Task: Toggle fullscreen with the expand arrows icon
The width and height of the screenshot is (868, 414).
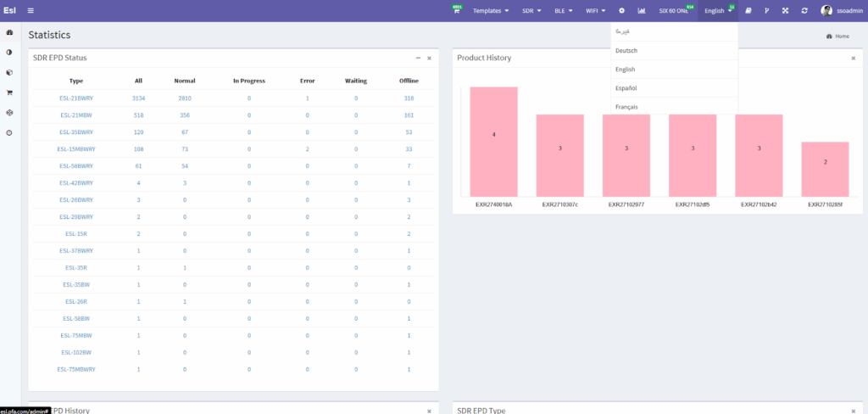Action: click(785, 11)
